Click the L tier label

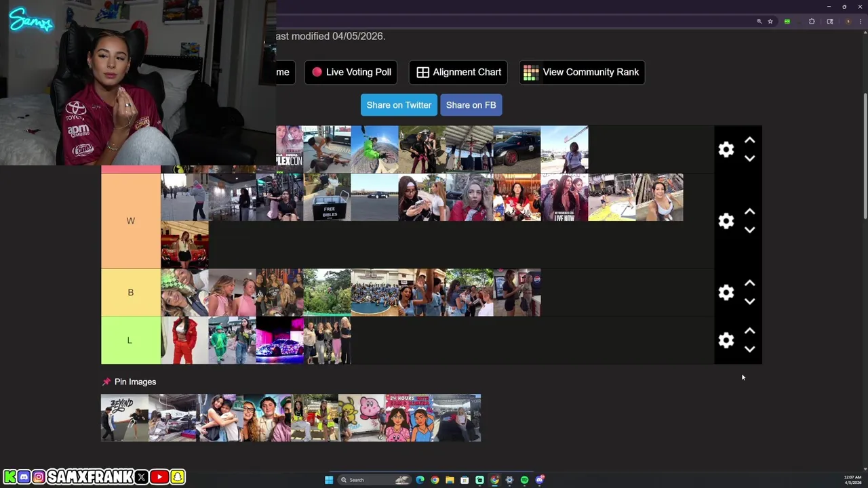click(x=131, y=340)
